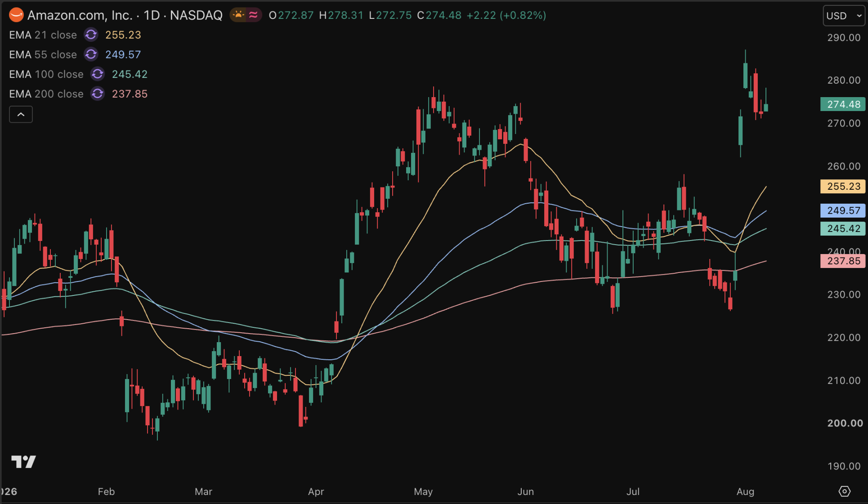The image size is (868, 504).
Task: Collapse the indicator legend with arrow
Action: pos(21,115)
